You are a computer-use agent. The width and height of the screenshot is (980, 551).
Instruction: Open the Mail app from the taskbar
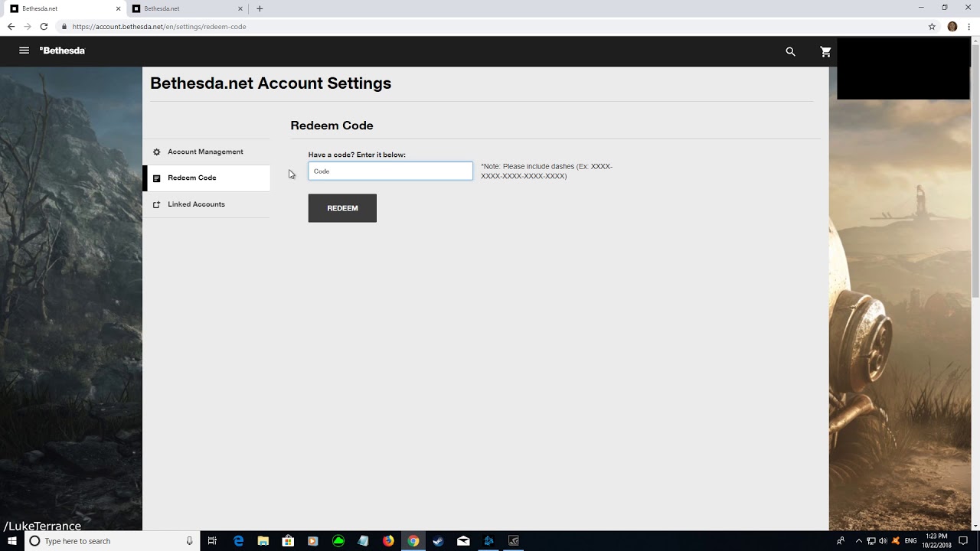coord(463,541)
